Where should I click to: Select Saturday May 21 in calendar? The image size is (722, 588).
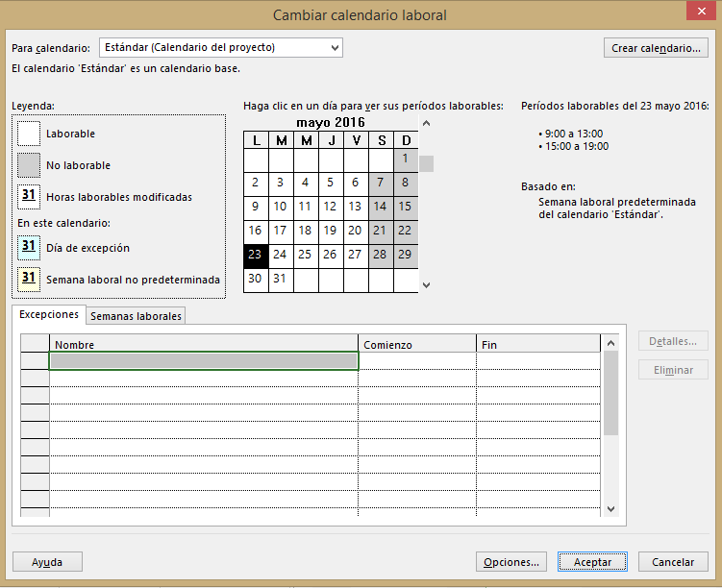point(380,231)
